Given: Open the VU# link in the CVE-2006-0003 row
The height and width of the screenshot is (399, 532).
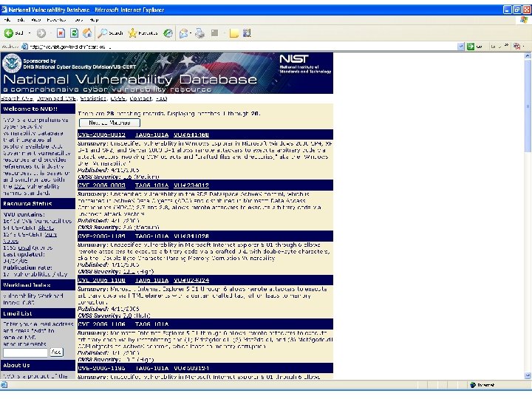Looking at the screenshot, I should (191, 185).
